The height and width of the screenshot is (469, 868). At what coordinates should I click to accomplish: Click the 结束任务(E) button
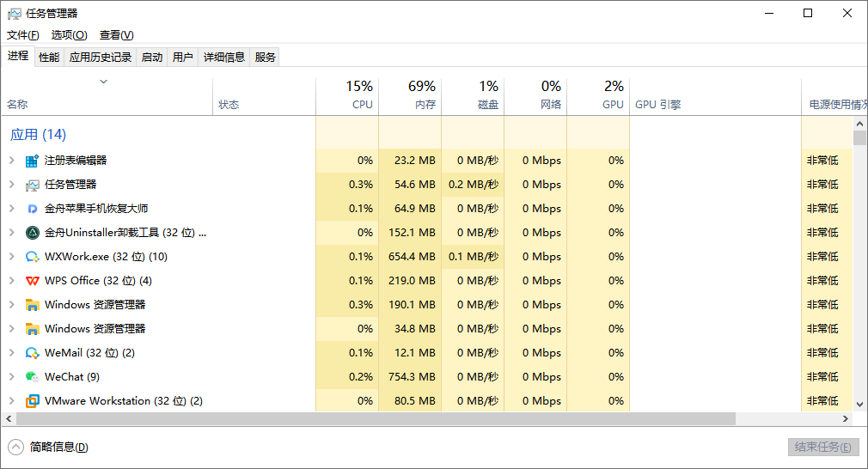pyautogui.click(x=823, y=447)
